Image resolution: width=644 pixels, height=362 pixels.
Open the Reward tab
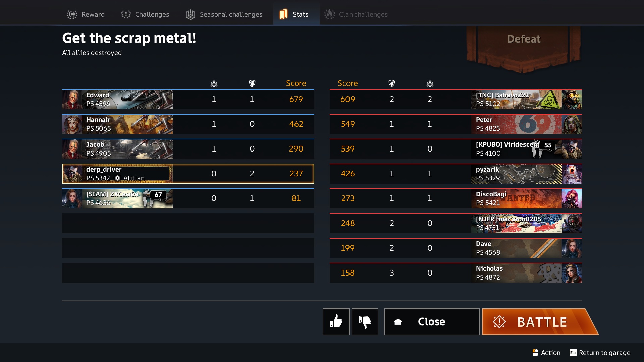[86, 14]
